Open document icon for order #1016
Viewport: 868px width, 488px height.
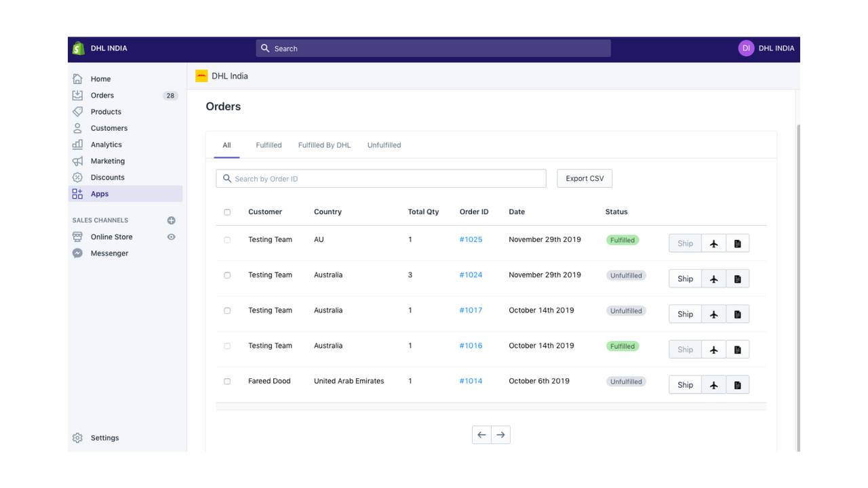(738, 349)
